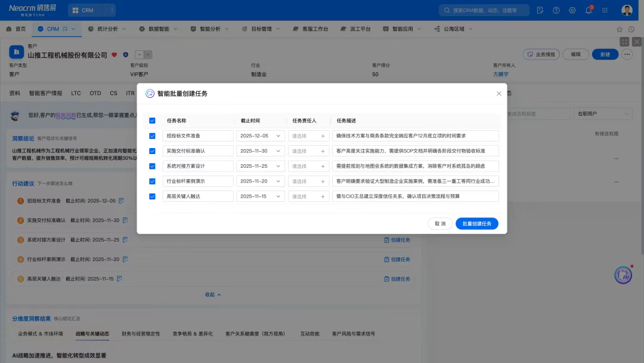Click the 批量创建任务 button

pos(476,224)
